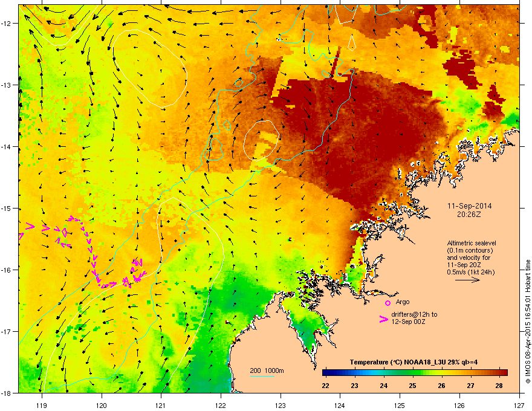532x411 pixels.
Task: Click the magenta Argo circle legend symbol
Action: pyautogui.click(x=388, y=303)
